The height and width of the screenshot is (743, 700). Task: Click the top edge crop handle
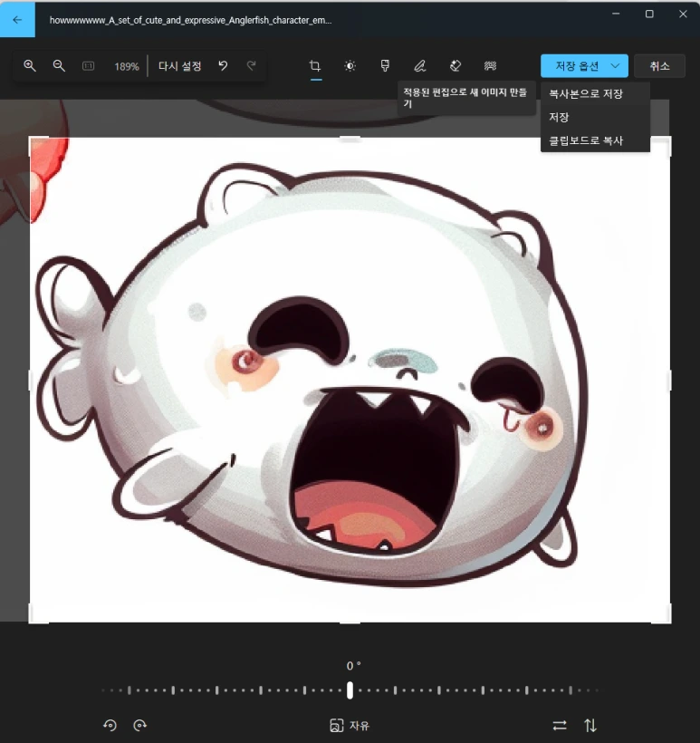(x=350, y=139)
